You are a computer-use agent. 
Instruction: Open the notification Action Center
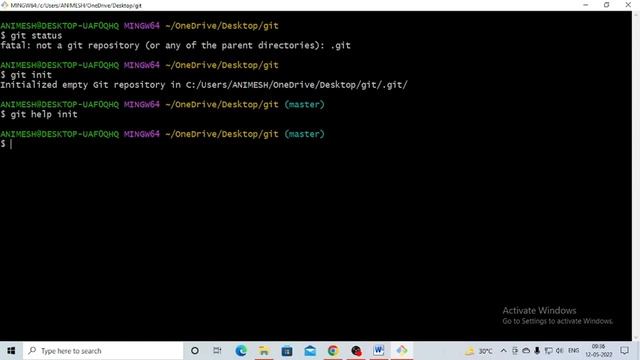coord(624,351)
